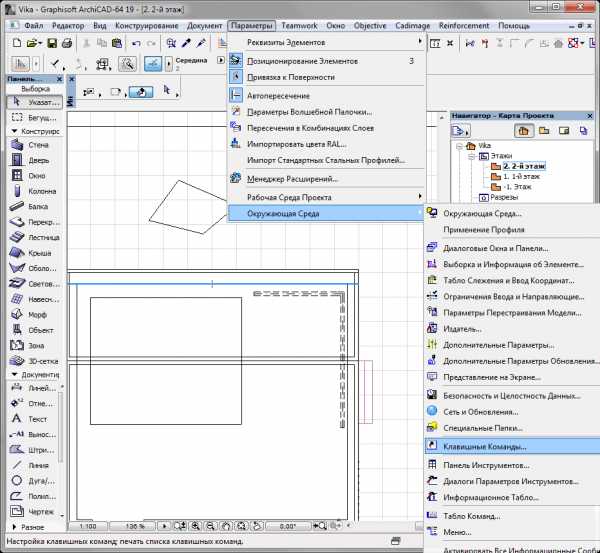Choose Импортировать цвета RAL... entry
The image size is (600, 553).
[x=326, y=144]
